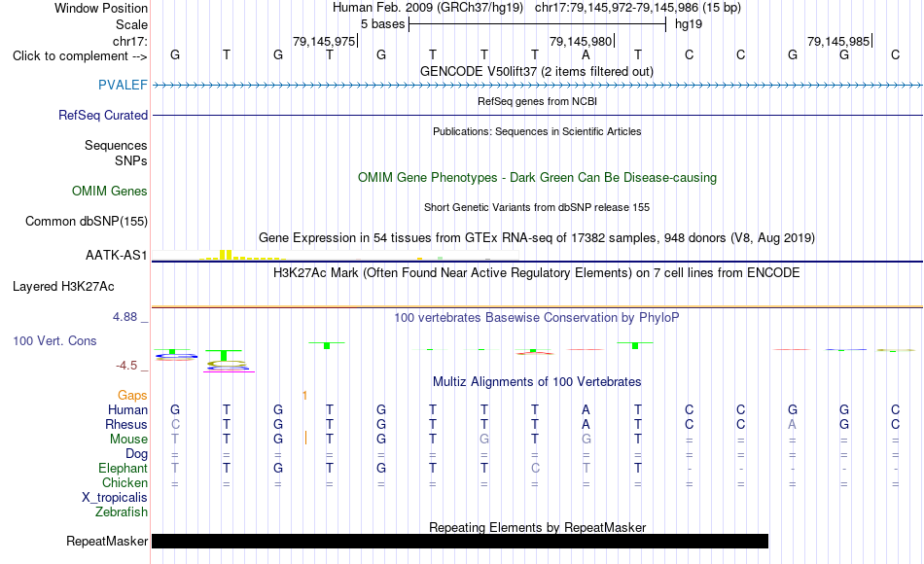Select the SNPs track label
Viewport: 924px width, 564px height.
[x=131, y=160]
